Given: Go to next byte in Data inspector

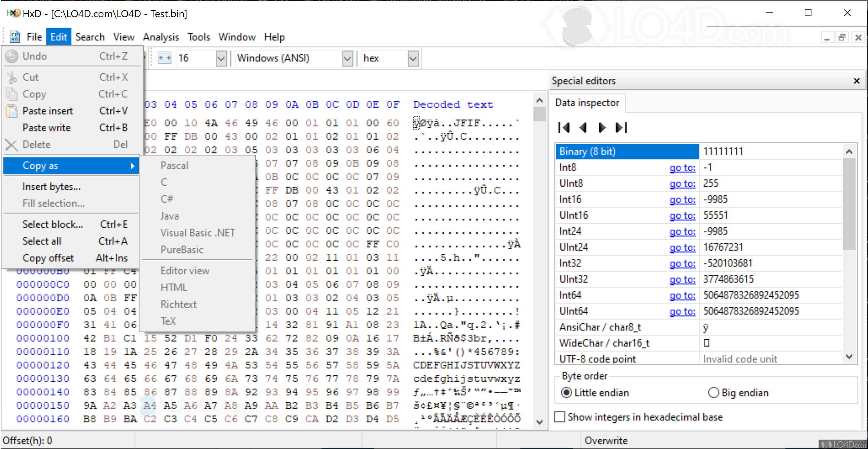Looking at the screenshot, I should tap(602, 128).
